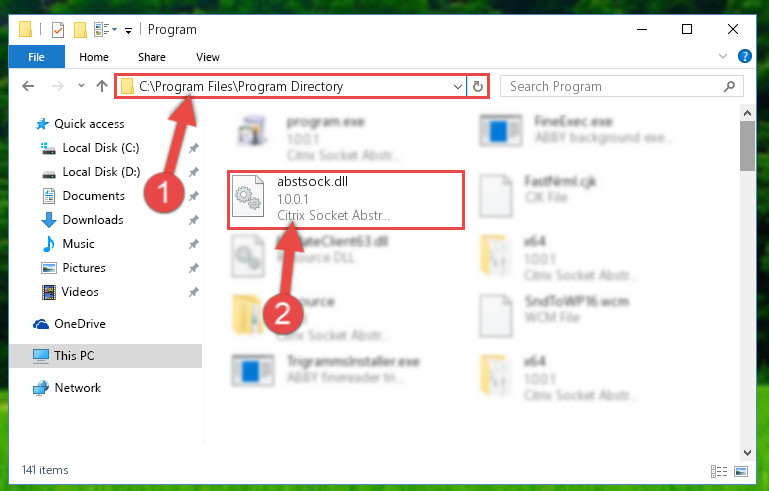Open the Help question mark icon

[x=744, y=56]
